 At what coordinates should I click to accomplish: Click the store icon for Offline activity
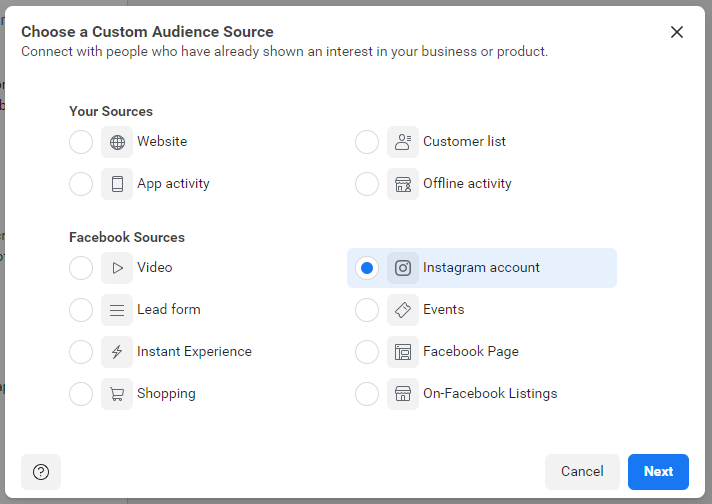pos(403,184)
